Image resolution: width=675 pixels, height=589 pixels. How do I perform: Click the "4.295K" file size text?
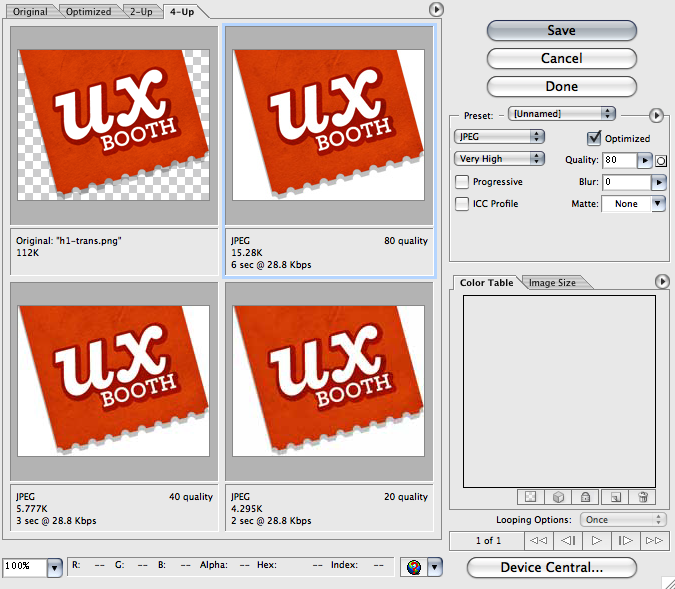point(246,508)
